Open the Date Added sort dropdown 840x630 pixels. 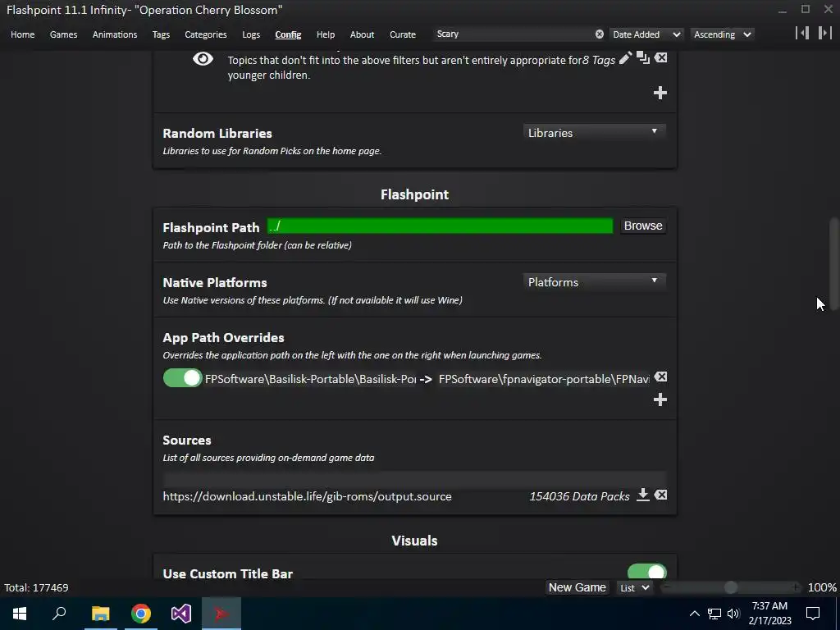click(646, 34)
